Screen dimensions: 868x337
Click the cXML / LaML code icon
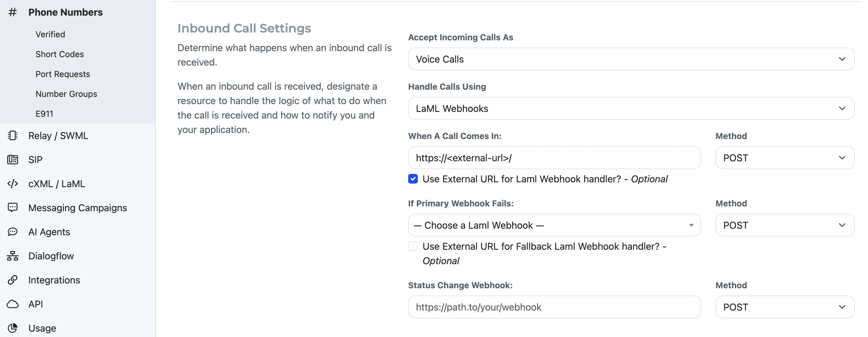tap(12, 184)
